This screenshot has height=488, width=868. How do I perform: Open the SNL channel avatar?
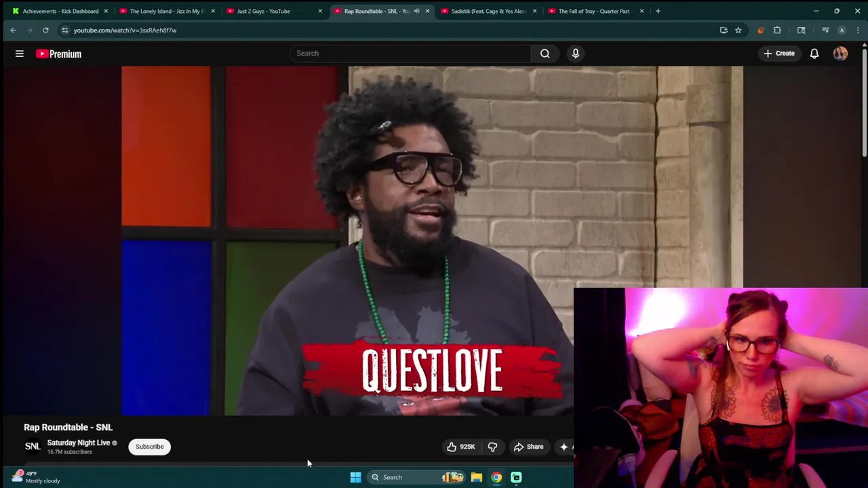(x=33, y=446)
